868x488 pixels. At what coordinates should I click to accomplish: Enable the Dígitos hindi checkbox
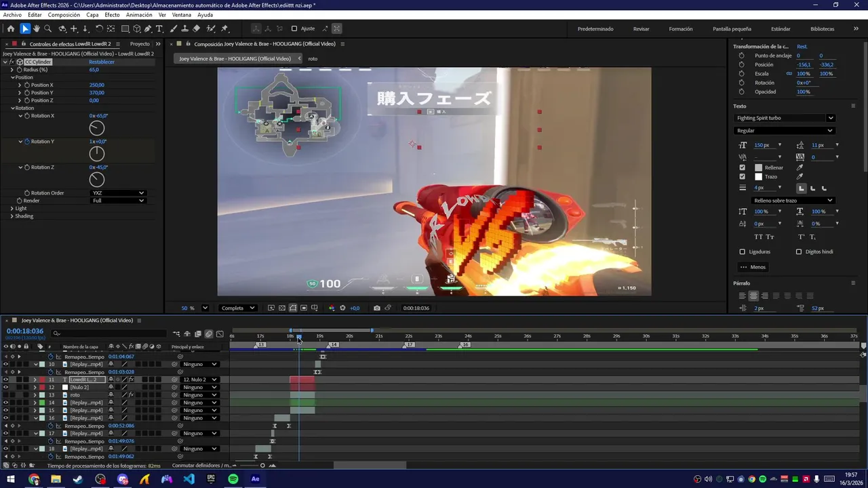click(799, 251)
